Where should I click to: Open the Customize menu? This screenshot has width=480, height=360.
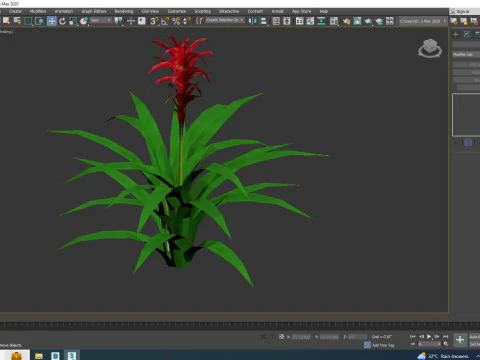[x=177, y=11]
